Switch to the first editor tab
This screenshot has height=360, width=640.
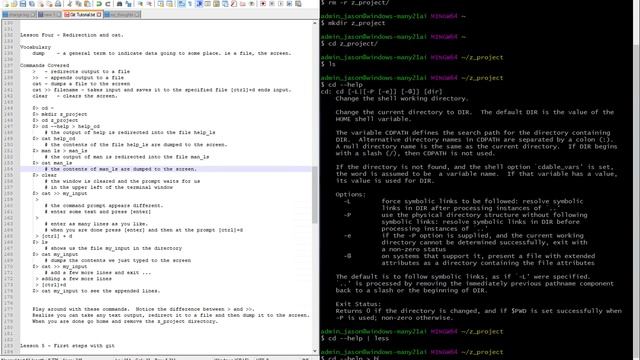[19, 15]
